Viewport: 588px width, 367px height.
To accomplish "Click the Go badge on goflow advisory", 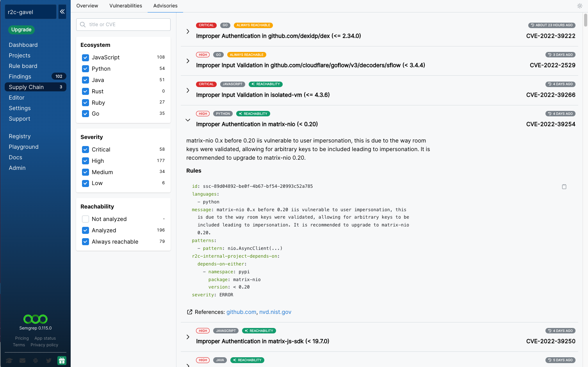I will point(219,55).
